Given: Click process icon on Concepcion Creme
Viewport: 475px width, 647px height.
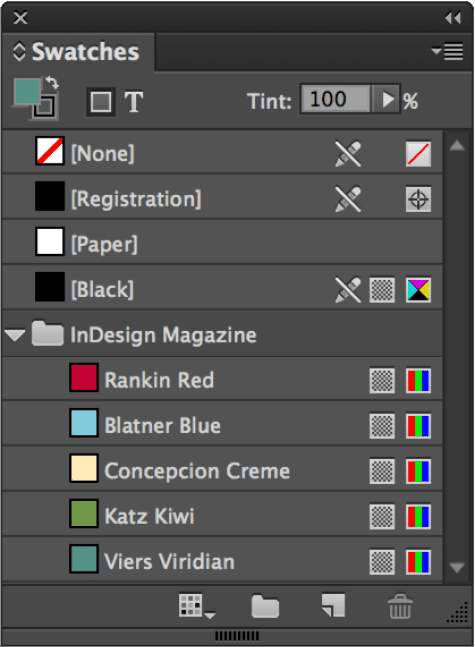Looking at the screenshot, I should point(382,471).
